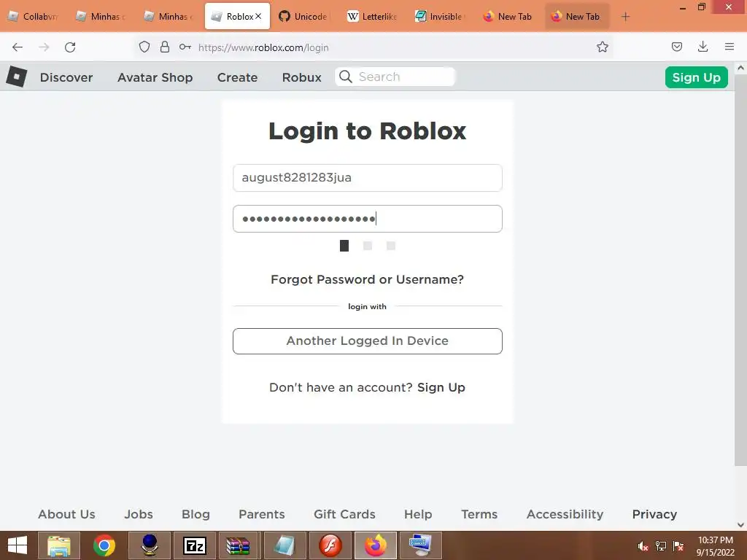Viewport: 747px width, 560px height.
Task: Switch to the second Minhas tab
Action: tap(169, 17)
